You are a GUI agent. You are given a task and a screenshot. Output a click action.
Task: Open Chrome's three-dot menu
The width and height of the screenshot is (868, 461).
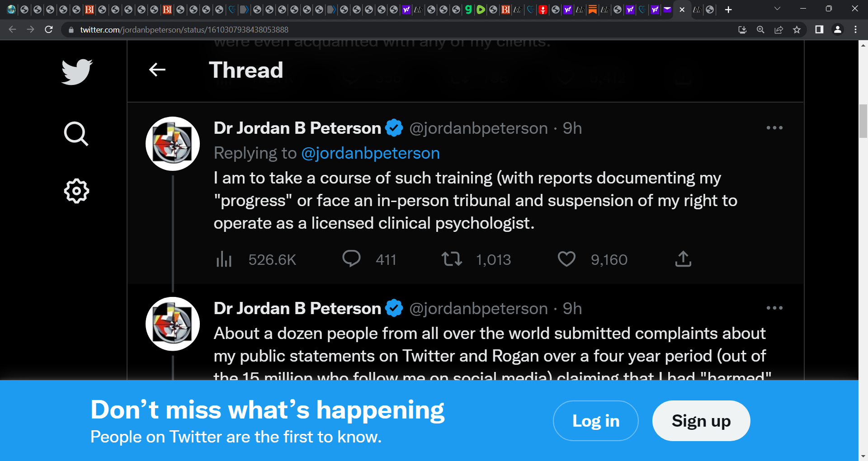(855, 29)
